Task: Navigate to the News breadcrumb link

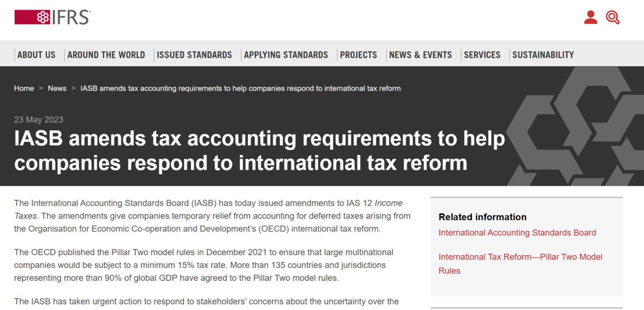Action: pyautogui.click(x=57, y=88)
